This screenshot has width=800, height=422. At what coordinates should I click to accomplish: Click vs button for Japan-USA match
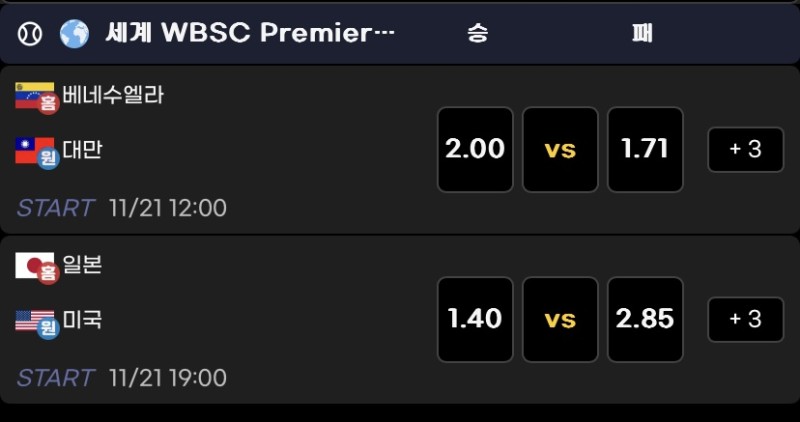pos(560,319)
